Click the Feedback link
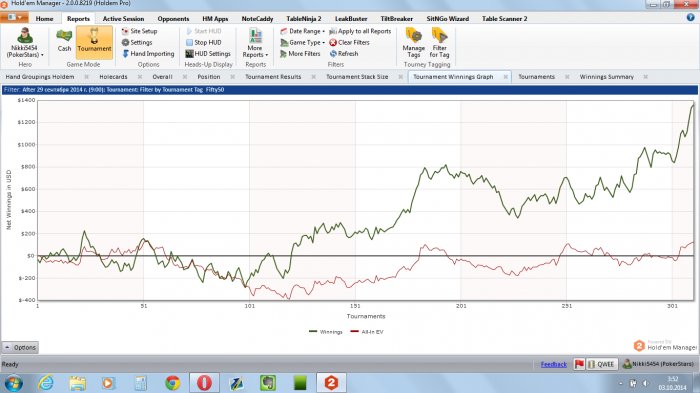Viewport: 700px width, 393px height. point(554,364)
